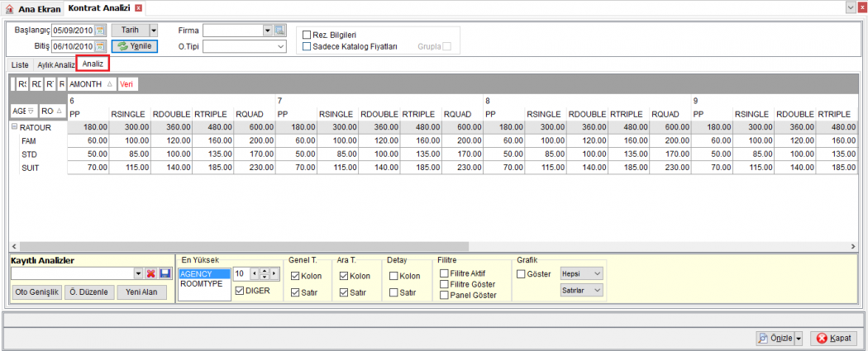The height and width of the screenshot is (351, 868).
Task: Click the red Veri field header
Action: point(128,84)
